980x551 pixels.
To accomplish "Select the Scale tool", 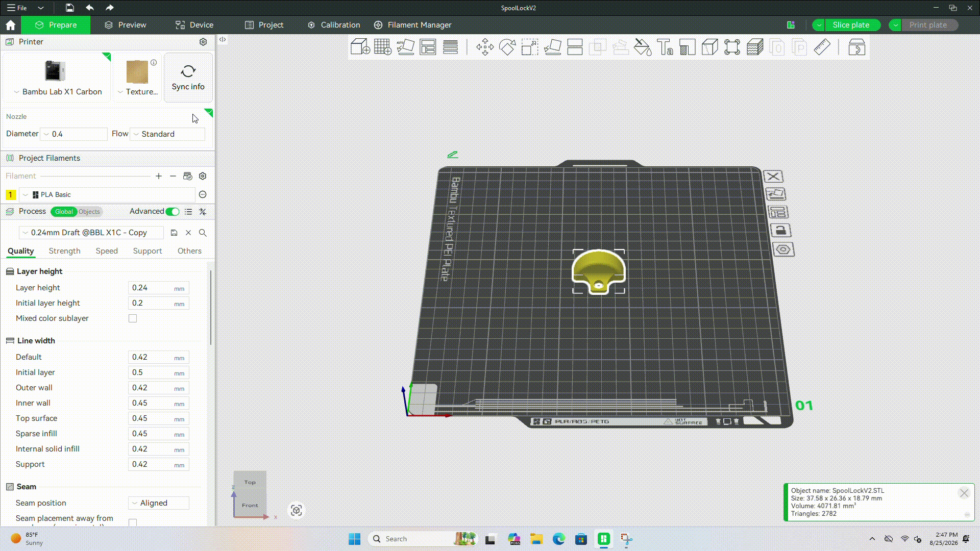I will [530, 47].
